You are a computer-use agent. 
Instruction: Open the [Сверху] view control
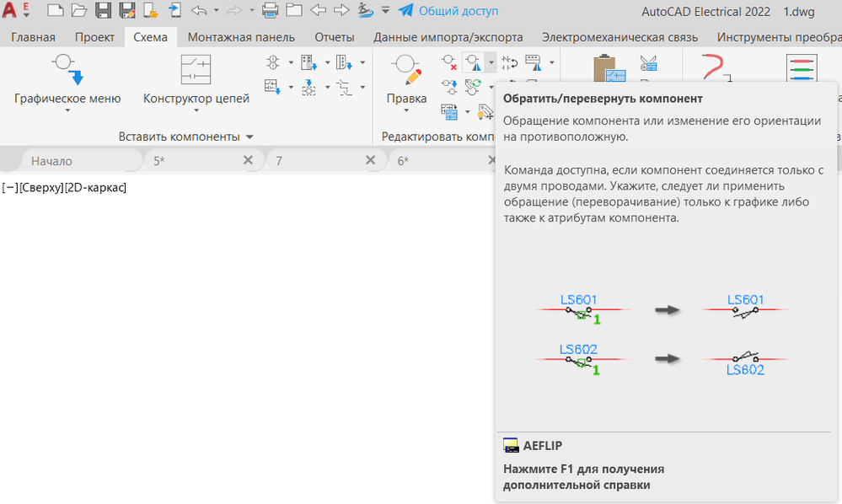[40, 188]
